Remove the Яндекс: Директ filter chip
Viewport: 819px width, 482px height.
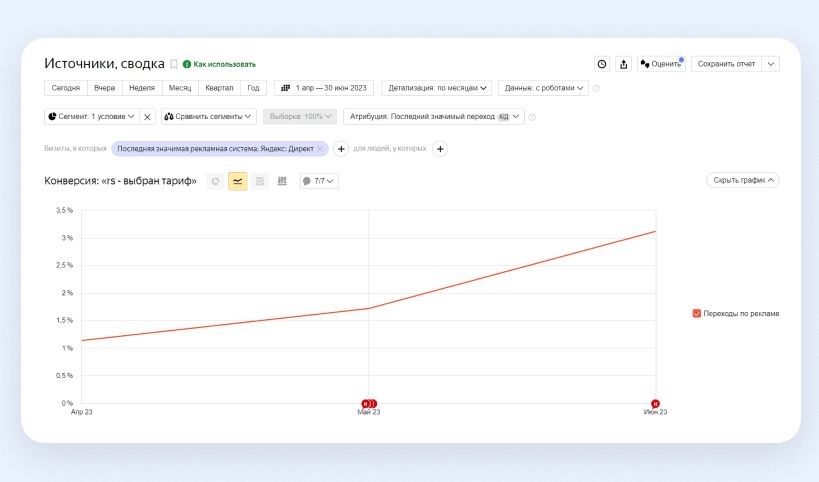click(x=320, y=149)
